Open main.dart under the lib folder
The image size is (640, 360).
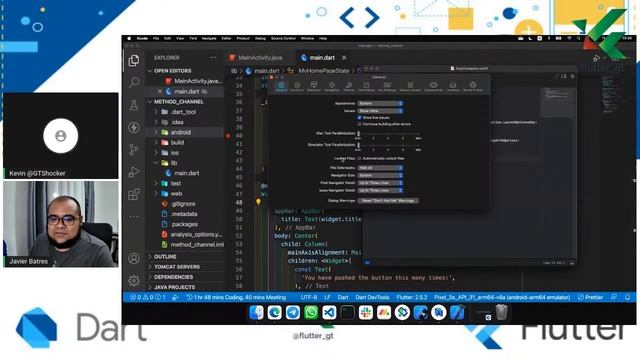[x=187, y=173]
